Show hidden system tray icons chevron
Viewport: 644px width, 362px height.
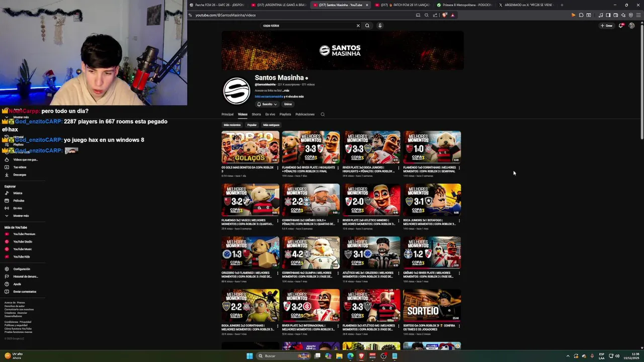pos(568,356)
